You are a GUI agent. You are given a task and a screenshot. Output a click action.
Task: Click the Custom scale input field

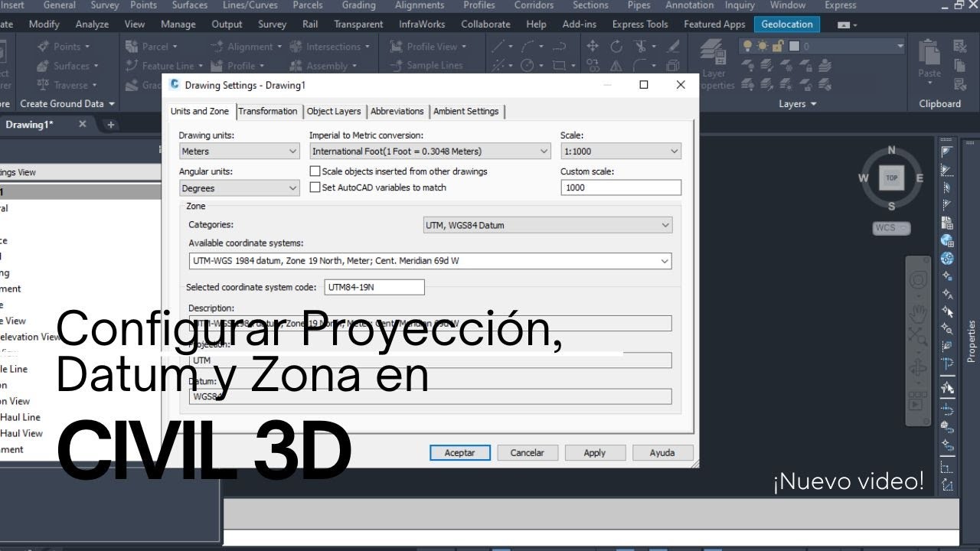pyautogui.click(x=621, y=187)
